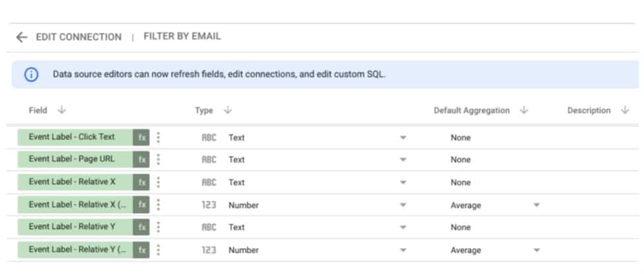
Task: Open fx formula for Event Label - Relative Y number field
Action: point(141,250)
